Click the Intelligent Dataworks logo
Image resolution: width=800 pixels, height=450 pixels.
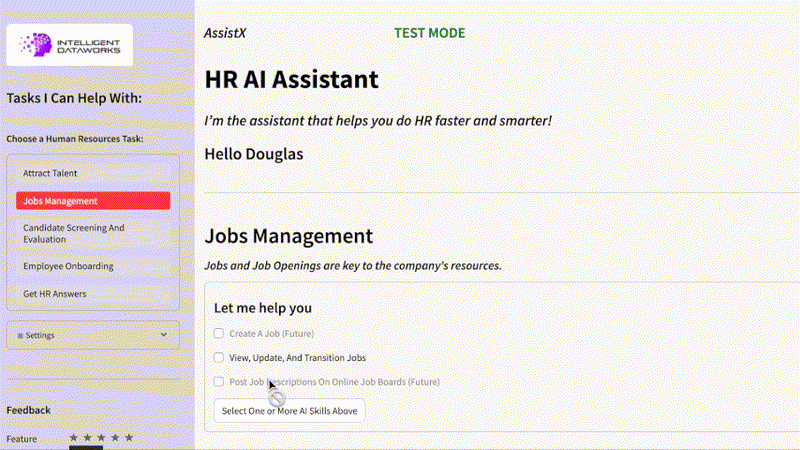69,45
